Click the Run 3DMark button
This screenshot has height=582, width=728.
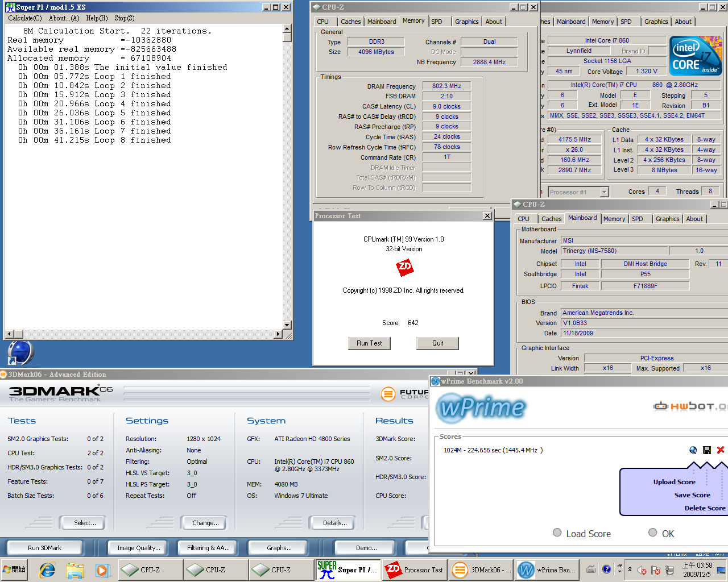point(44,548)
